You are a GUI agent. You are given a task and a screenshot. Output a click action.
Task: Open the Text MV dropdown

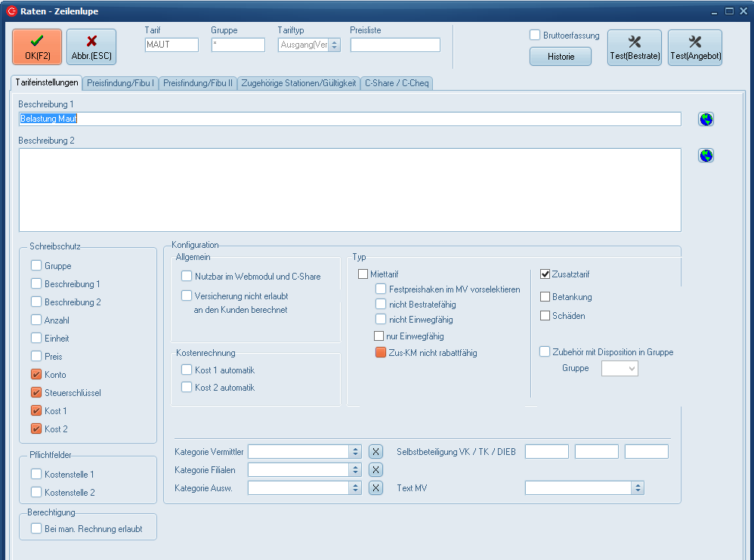point(638,488)
